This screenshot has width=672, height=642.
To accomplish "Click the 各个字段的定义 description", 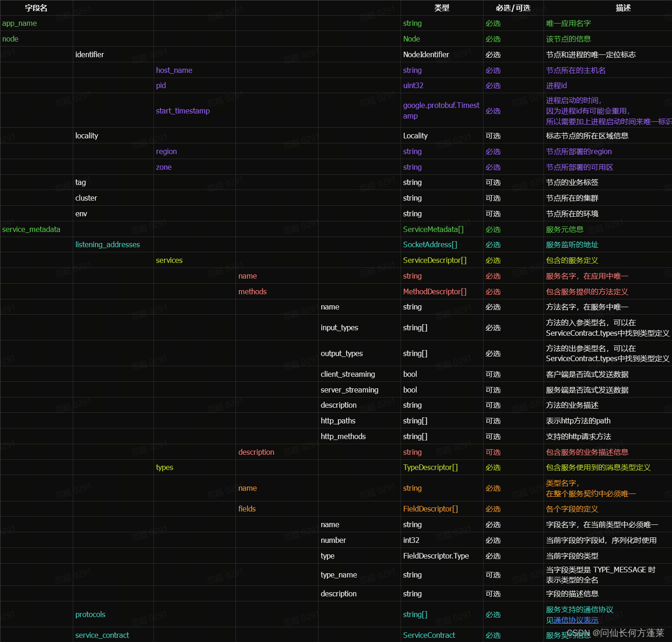I will 572,509.
